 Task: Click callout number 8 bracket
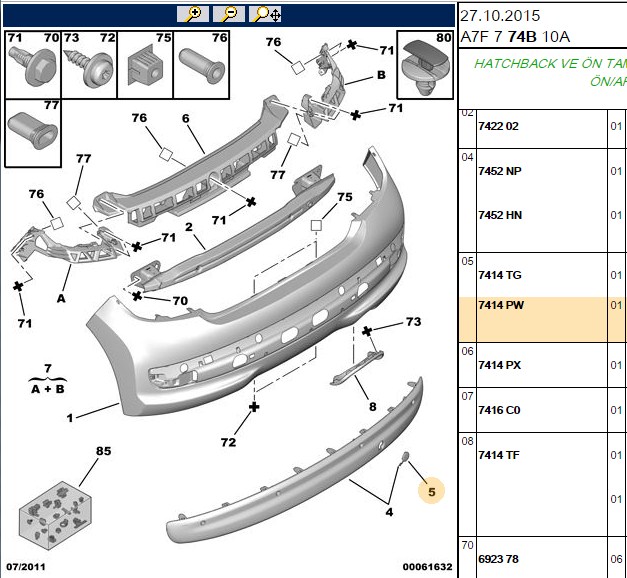click(372, 407)
